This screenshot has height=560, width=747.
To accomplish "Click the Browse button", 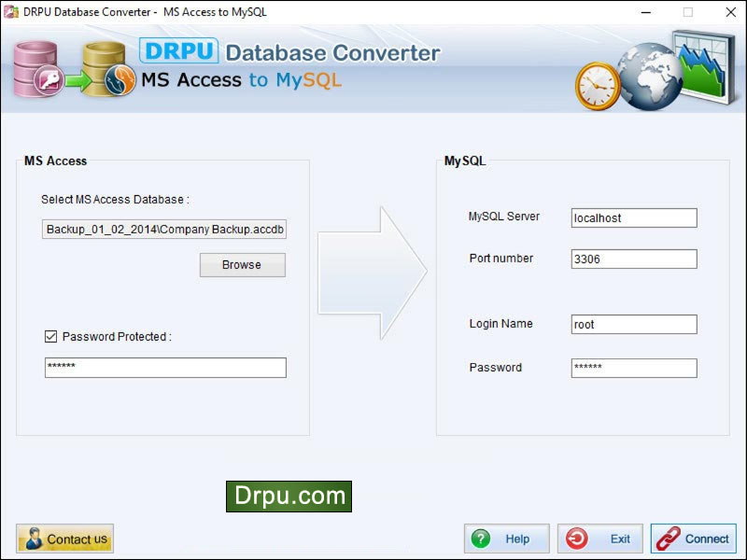I will click(x=242, y=265).
